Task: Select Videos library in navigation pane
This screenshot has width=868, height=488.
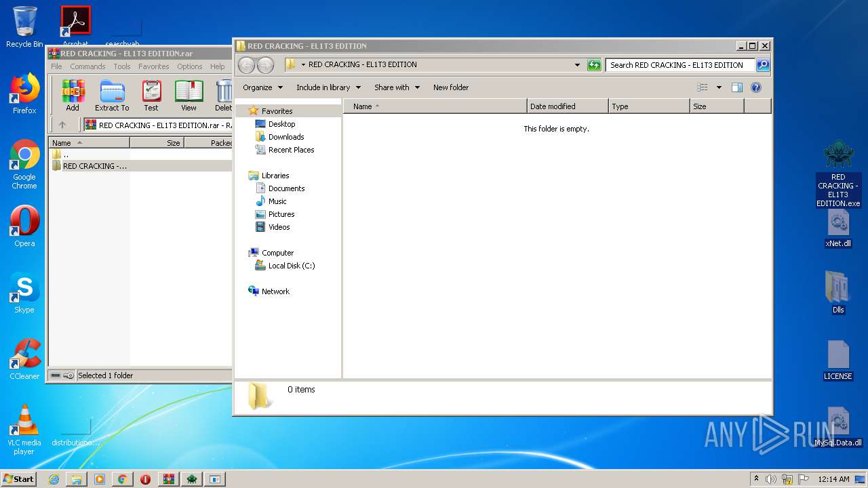Action: pyautogui.click(x=279, y=226)
